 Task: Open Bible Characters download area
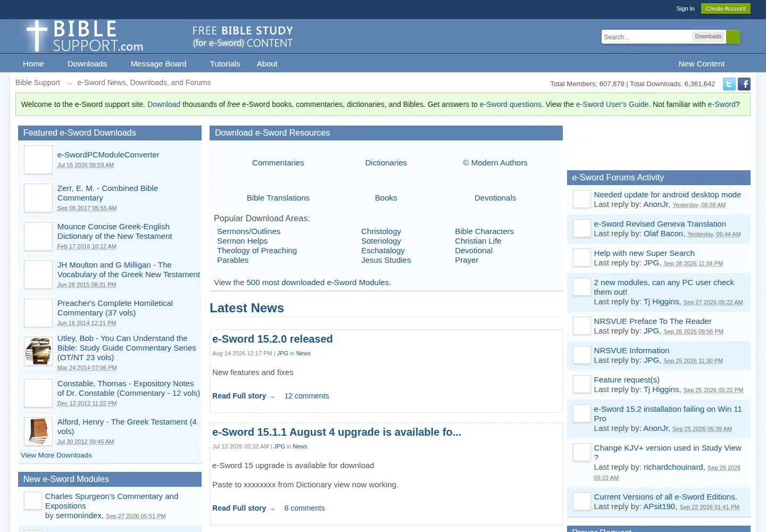(484, 231)
